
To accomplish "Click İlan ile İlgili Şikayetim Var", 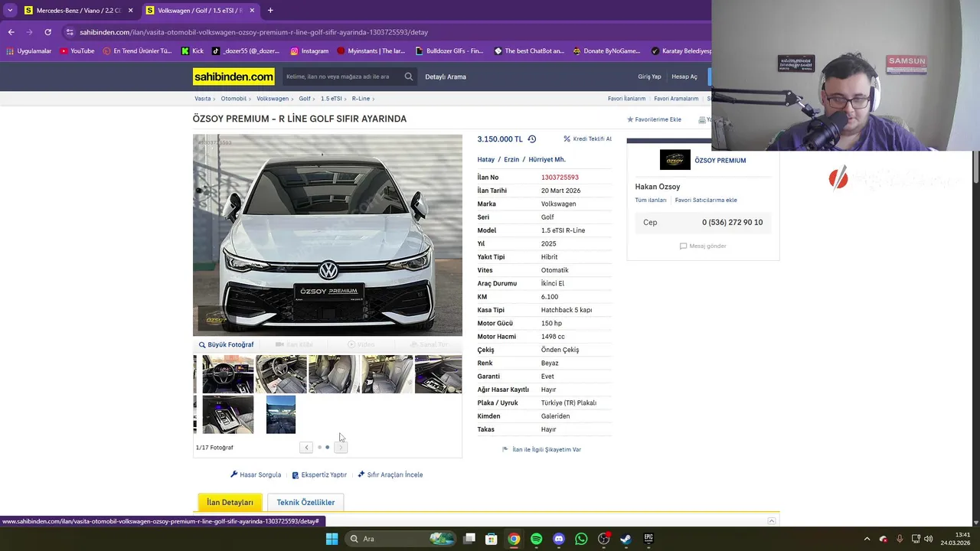I will tap(541, 449).
